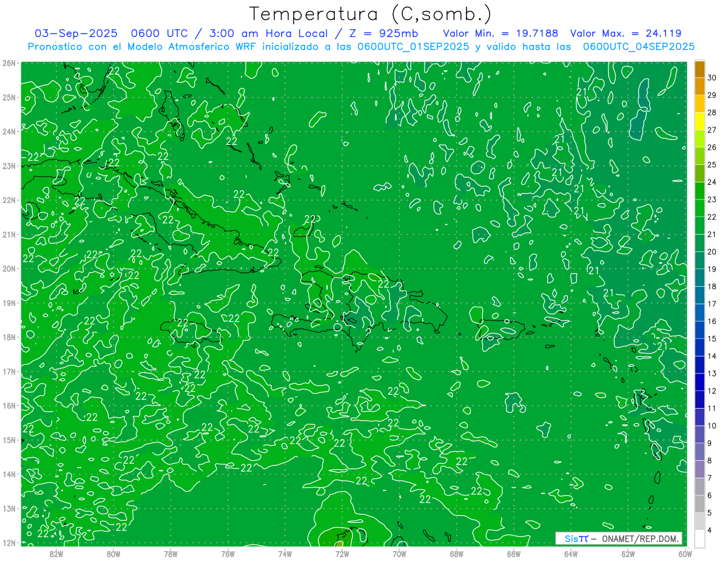Click the 12N latitude axis label

8,543
